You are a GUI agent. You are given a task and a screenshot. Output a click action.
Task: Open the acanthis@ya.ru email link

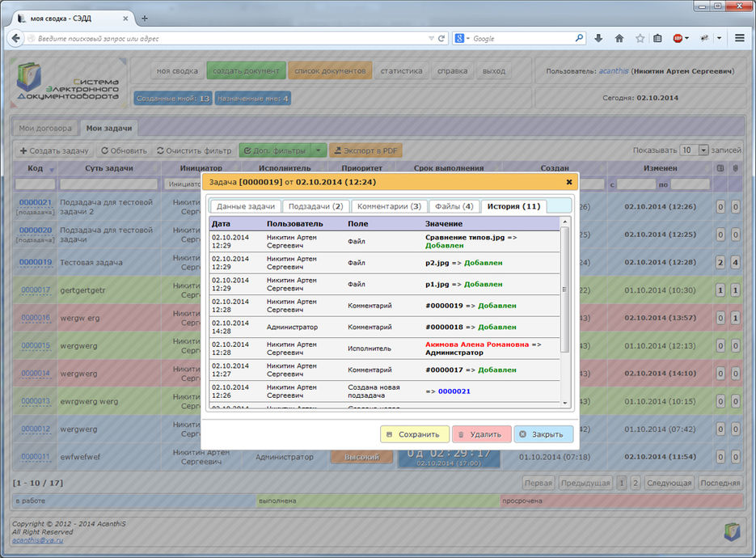tap(38, 540)
